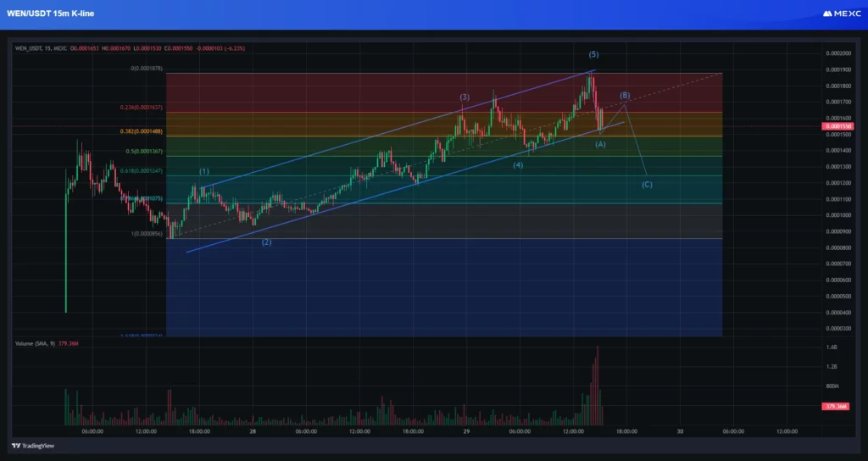This screenshot has height=461, width=868.
Task: Click 0.0002000 on the price scale
Action: click(838, 53)
